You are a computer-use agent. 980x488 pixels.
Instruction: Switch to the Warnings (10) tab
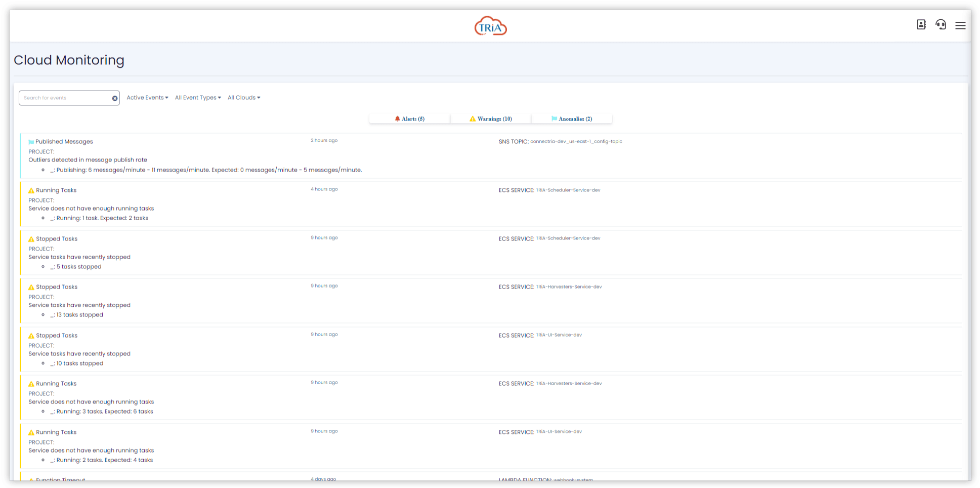(491, 119)
